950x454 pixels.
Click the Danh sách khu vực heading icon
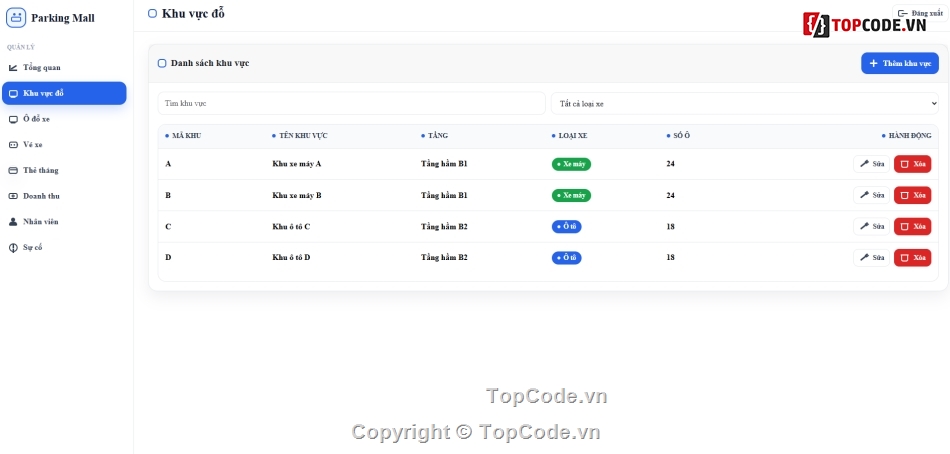[162, 63]
